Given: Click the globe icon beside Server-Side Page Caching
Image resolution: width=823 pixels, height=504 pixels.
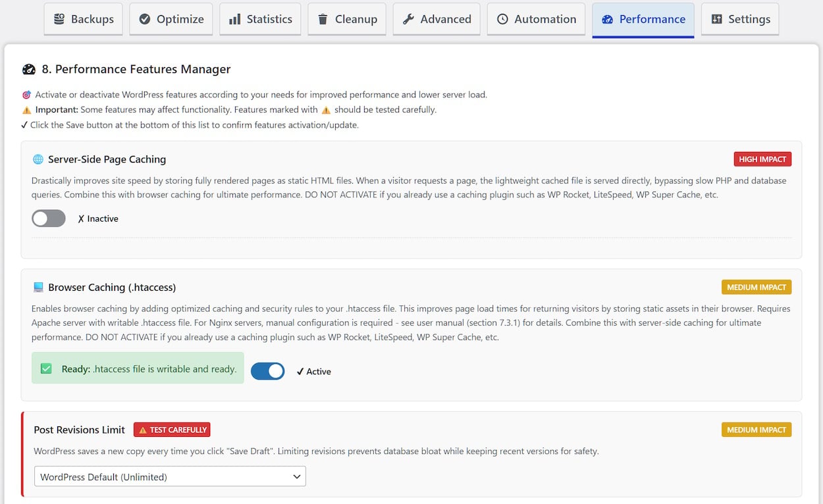Looking at the screenshot, I should pyautogui.click(x=38, y=159).
